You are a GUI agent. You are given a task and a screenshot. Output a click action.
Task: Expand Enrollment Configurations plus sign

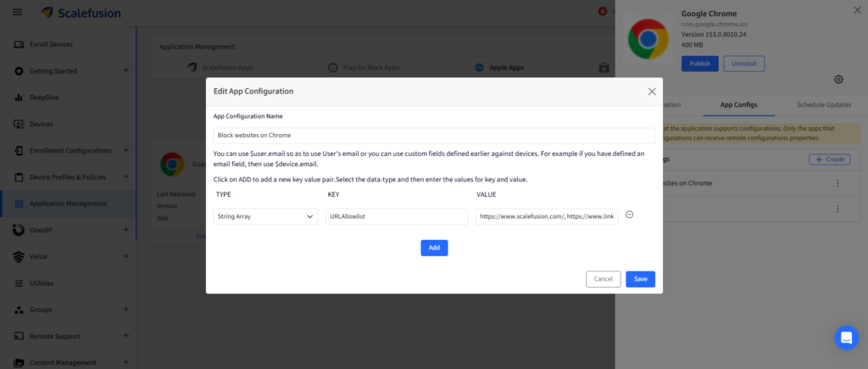126,150
